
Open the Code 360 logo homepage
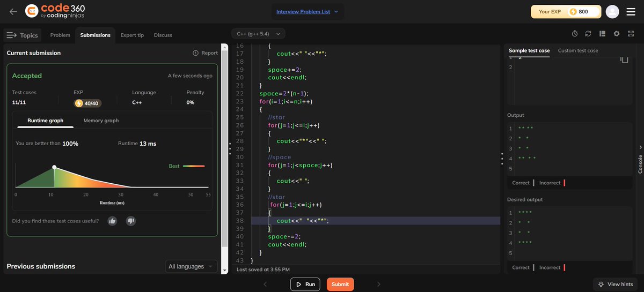(55, 11)
